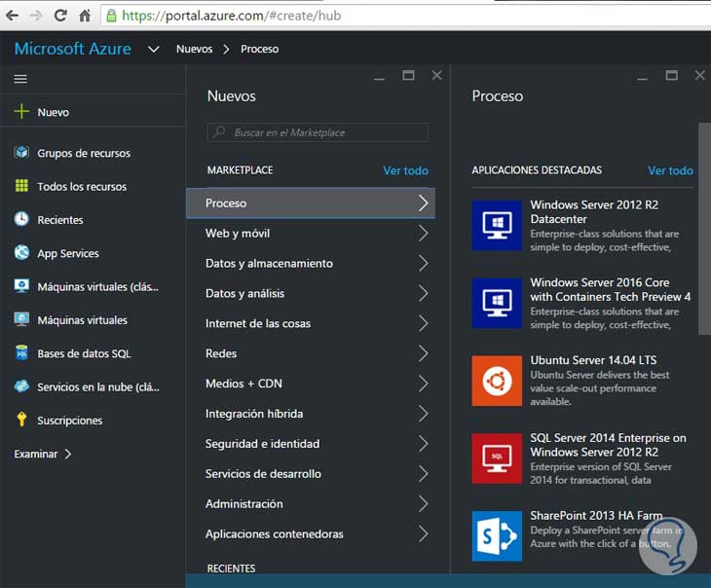The height and width of the screenshot is (588, 711).
Task: Expand the Internet de las cosas chevron
Action: (423, 323)
